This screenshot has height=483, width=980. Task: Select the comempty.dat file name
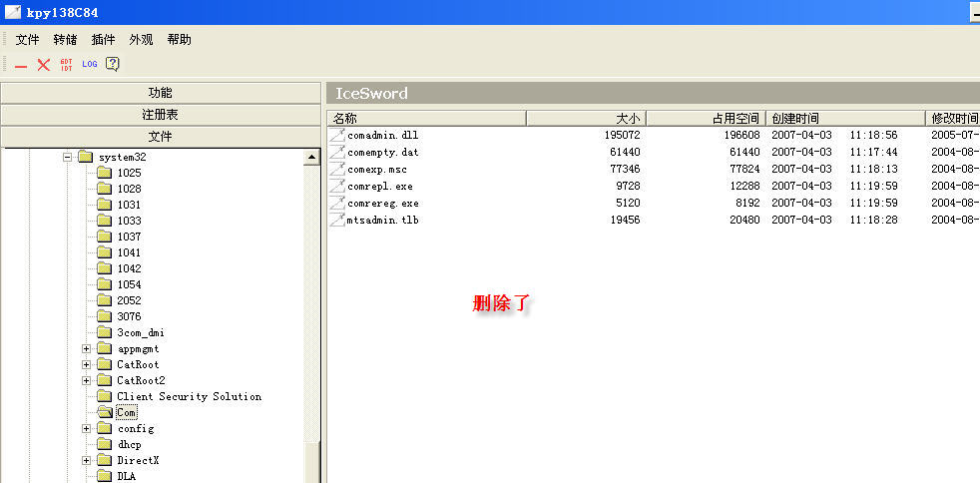click(383, 152)
